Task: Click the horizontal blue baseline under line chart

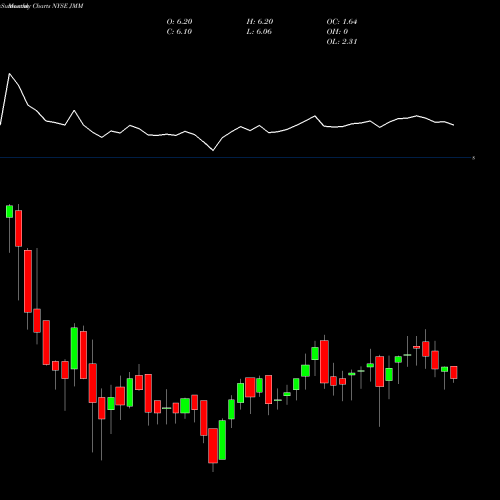Action: click(235, 157)
